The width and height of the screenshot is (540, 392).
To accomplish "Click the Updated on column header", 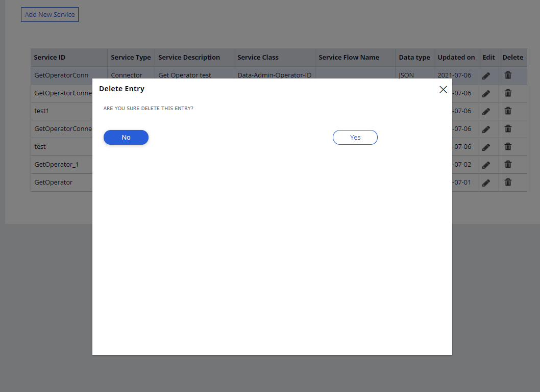I will click(x=456, y=58).
